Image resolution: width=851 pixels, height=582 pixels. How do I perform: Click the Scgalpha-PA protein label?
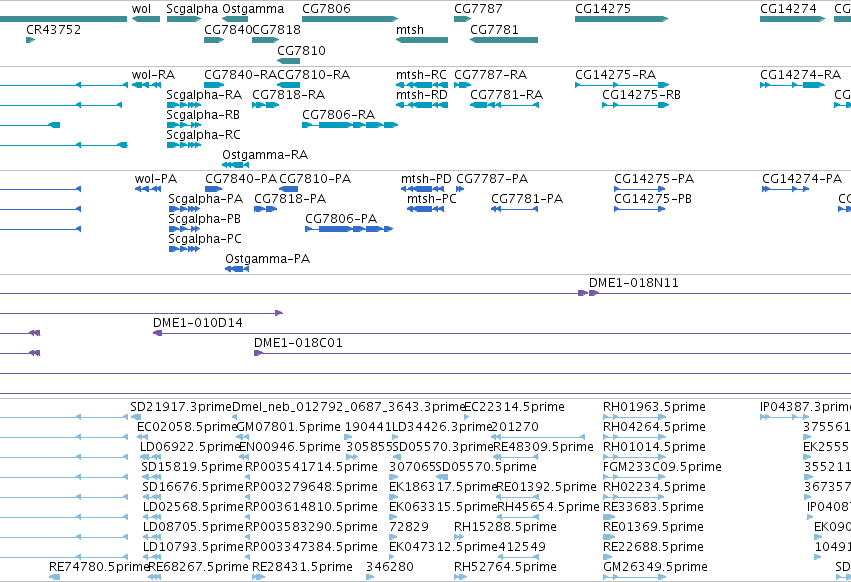tap(206, 199)
